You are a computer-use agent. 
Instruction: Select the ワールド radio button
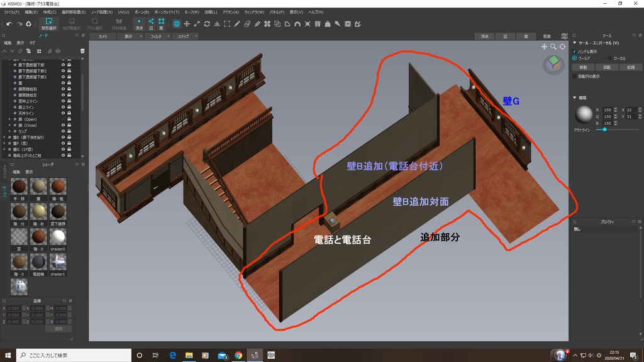point(574,58)
